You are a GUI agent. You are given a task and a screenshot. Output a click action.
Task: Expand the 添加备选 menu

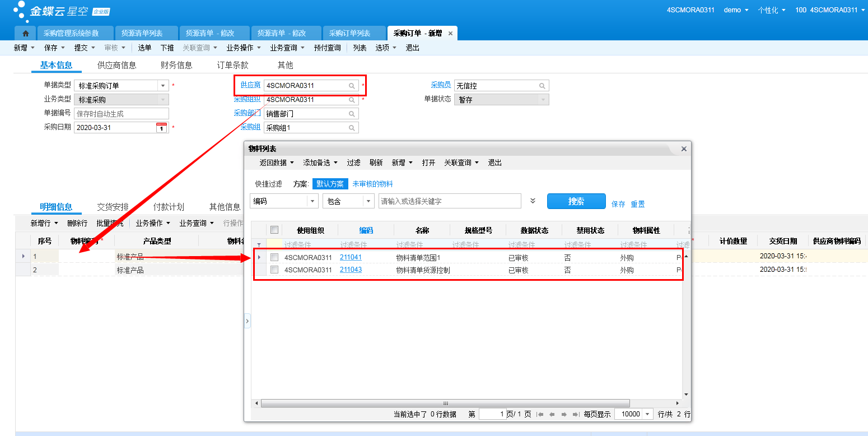pyautogui.click(x=320, y=163)
